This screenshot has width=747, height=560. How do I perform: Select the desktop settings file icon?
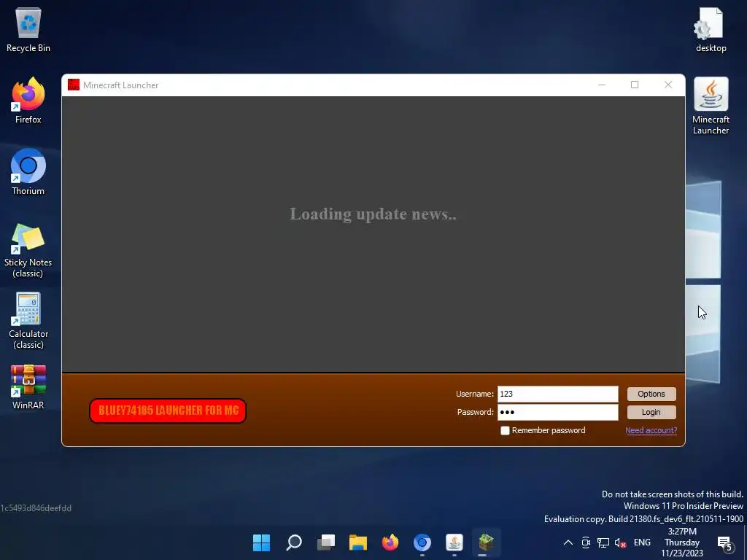(711, 30)
